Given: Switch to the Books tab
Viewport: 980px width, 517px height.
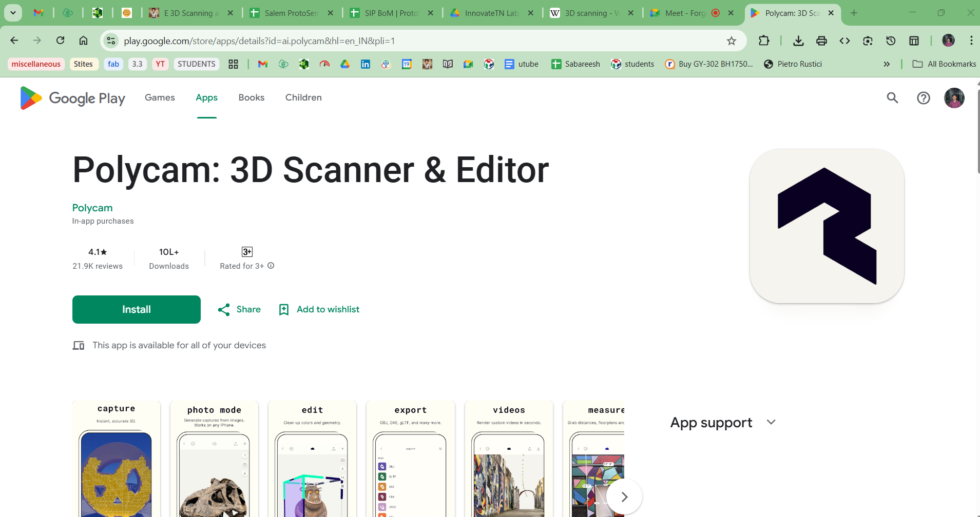Looking at the screenshot, I should pyautogui.click(x=252, y=97).
